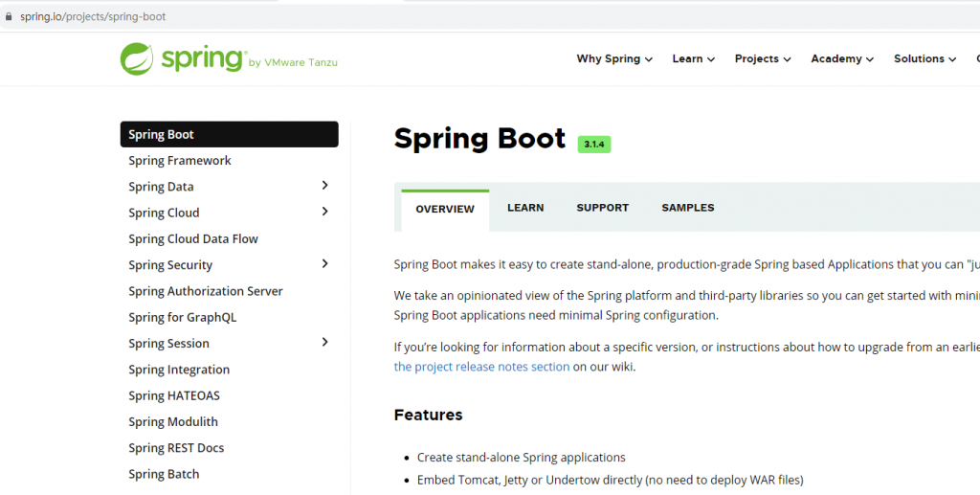Open Spring Authorization Server in the sidebar
Image resolution: width=980 pixels, height=495 pixels.
pyautogui.click(x=206, y=291)
